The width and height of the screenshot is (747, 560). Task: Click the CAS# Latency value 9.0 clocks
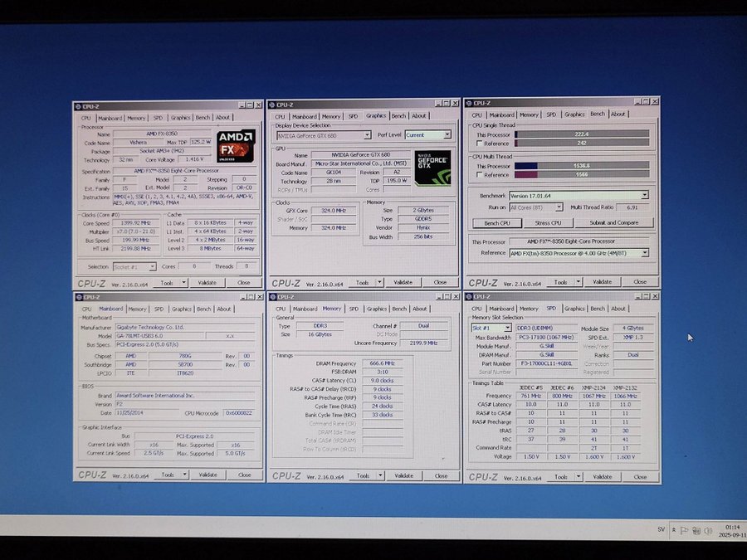(x=382, y=381)
